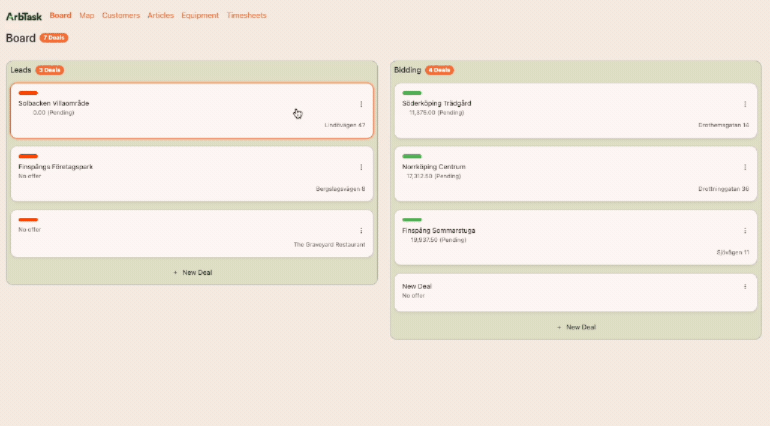Click the Bidding column heading
This screenshot has width=770, height=426.
(x=408, y=70)
